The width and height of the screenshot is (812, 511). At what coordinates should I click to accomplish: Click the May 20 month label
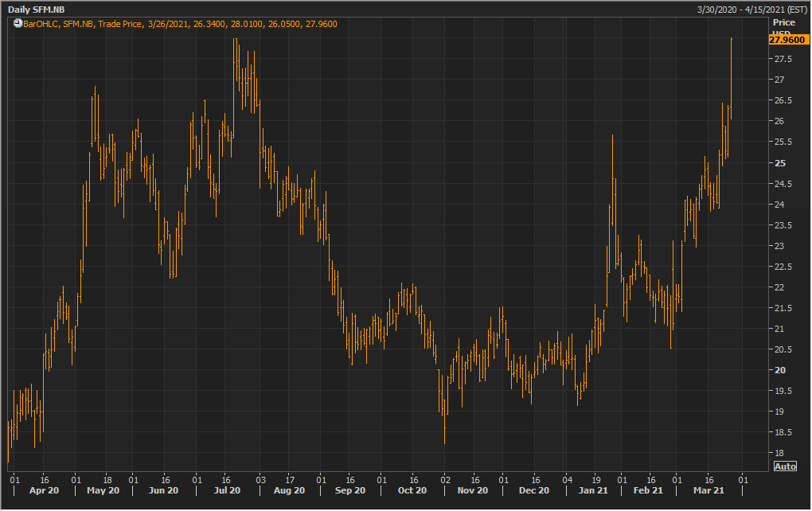pyautogui.click(x=103, y=490)
